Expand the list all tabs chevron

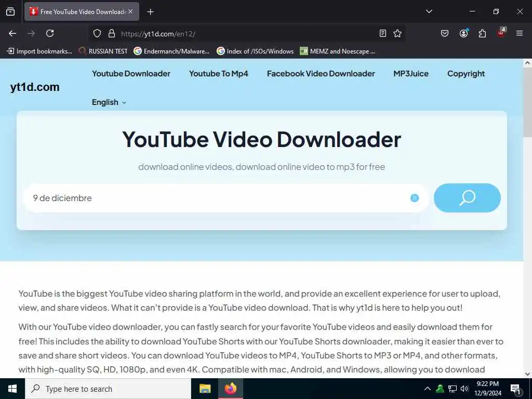(429, 11)
